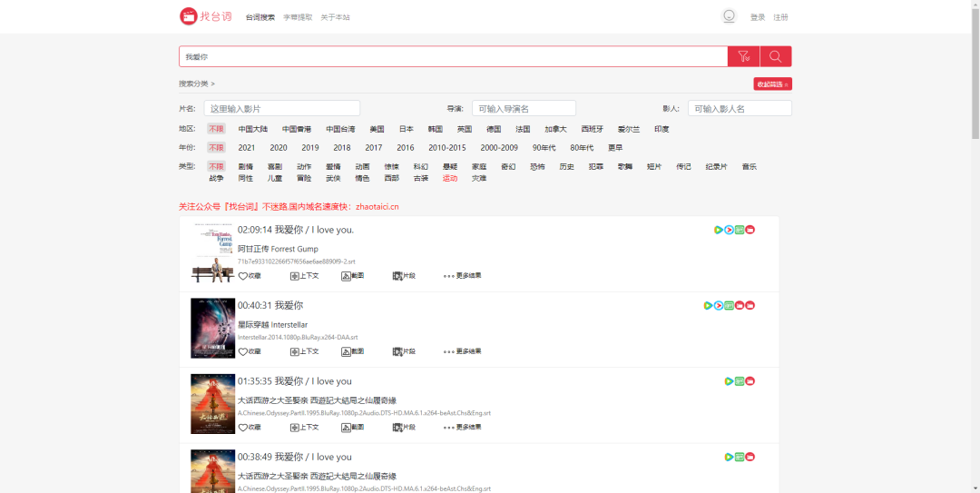The width and height of the screenshot is (980, 493).
Task: Click green iQiyi icon on Interstellar row
Action: [x=729, y=305]
